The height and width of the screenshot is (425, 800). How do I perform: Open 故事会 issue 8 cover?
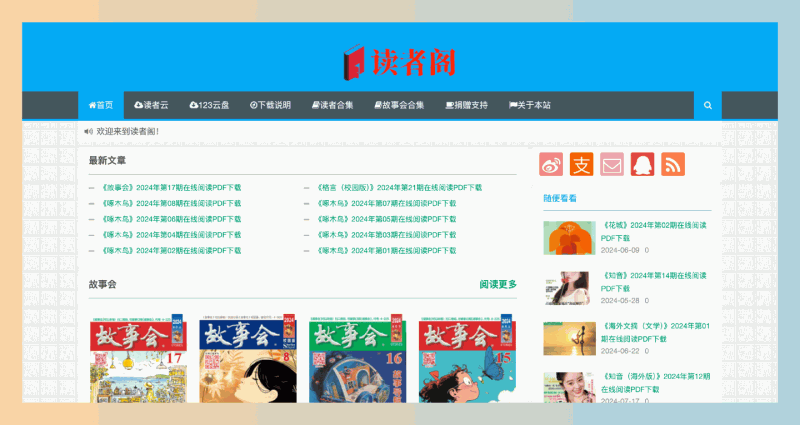[248, 359]
